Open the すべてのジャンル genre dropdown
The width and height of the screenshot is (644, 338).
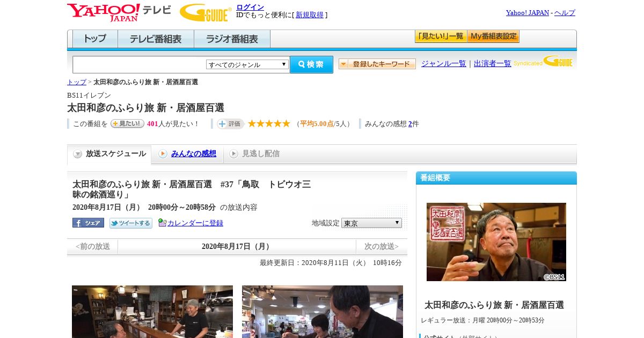[247, 64]
